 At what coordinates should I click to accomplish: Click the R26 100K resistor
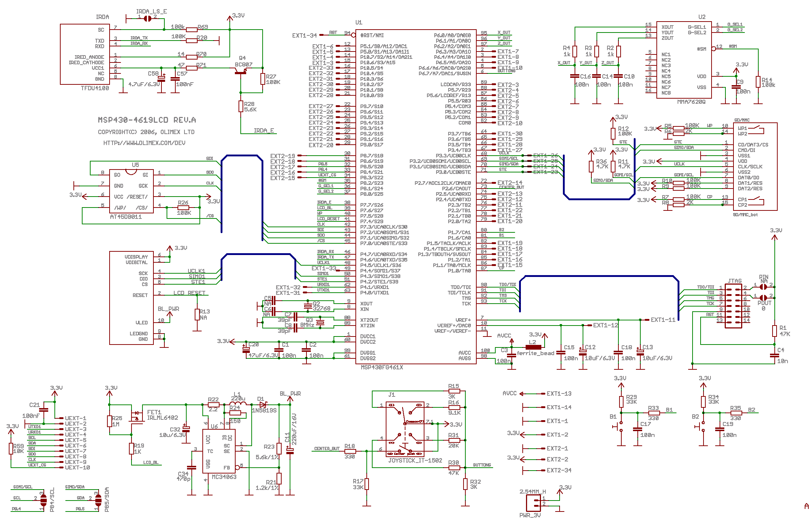[183, 208]
